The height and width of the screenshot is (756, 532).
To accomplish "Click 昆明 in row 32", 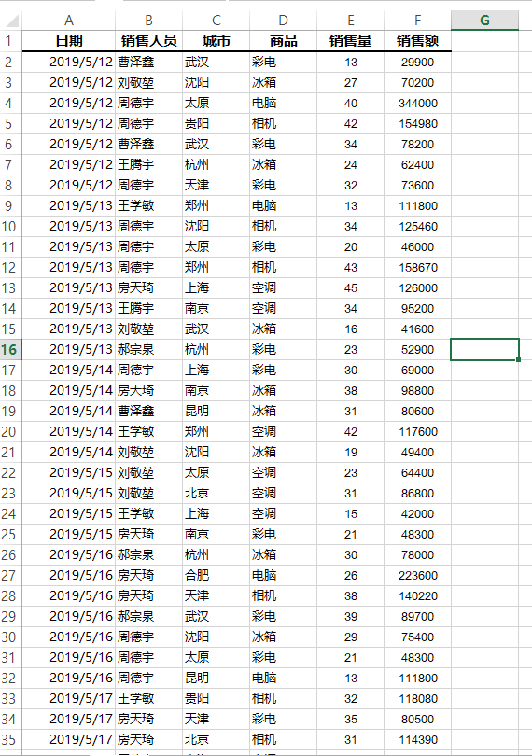I will [x=217, y=678].
